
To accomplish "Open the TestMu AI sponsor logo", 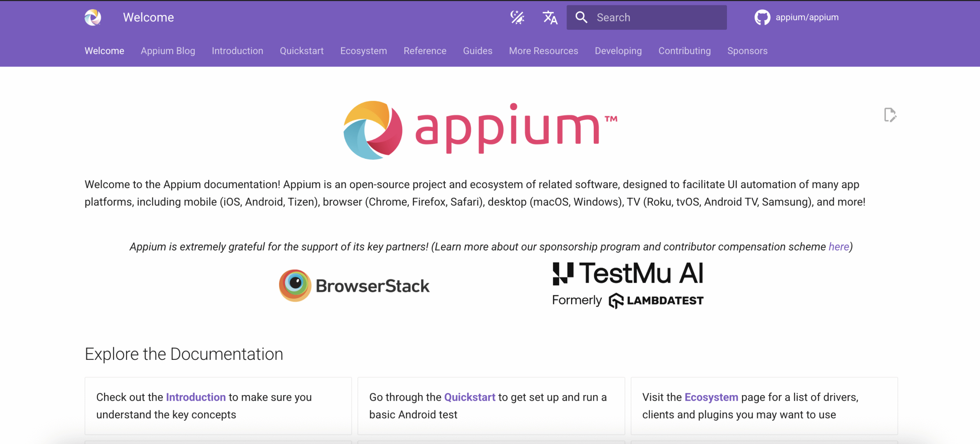I will point(628,285).
